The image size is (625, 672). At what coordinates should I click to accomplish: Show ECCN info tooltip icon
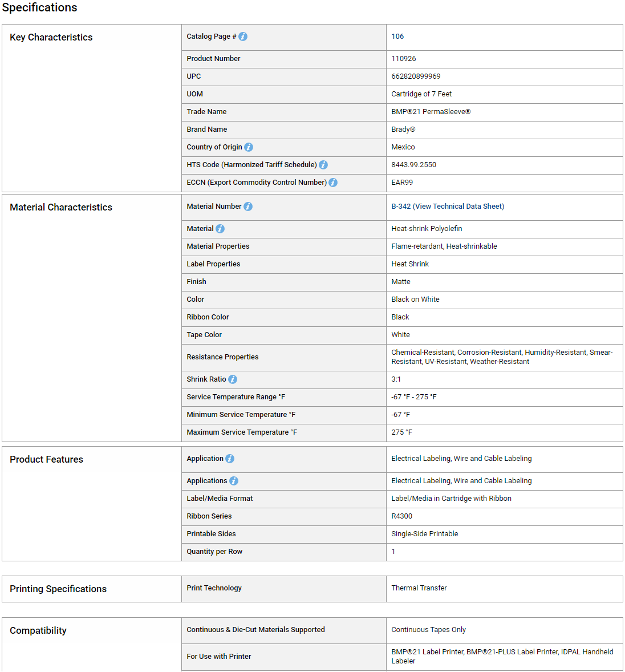point(333,183)
